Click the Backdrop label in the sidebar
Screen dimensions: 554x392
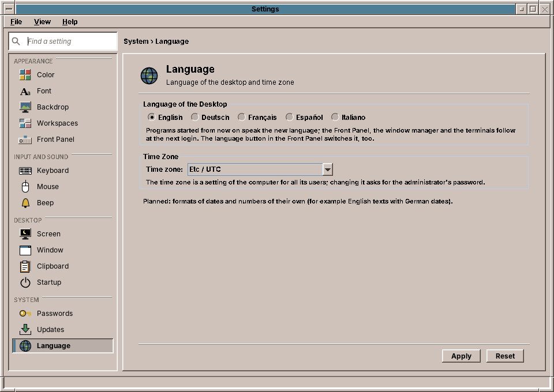(x=53, y=107)
